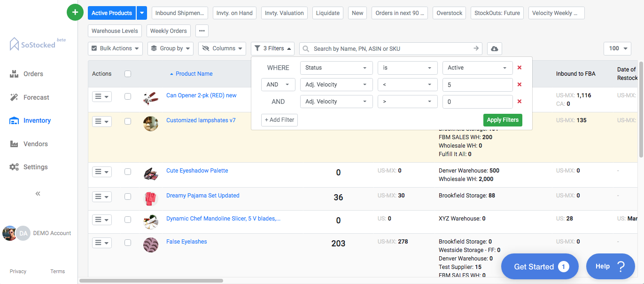Click the Get Started button
Screen dimensions: 644x284
[x=540, y=267]
